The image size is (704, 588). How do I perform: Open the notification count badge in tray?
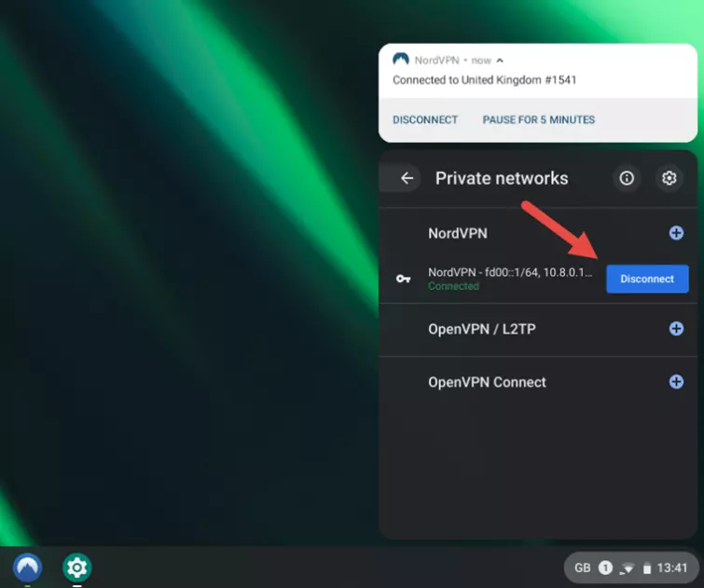605,568
